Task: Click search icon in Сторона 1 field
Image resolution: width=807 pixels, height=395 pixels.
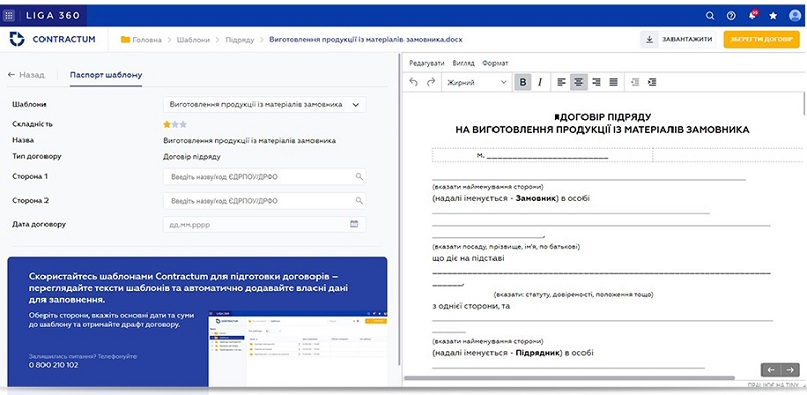Action: pyautogui.click(x=359, y=177)
